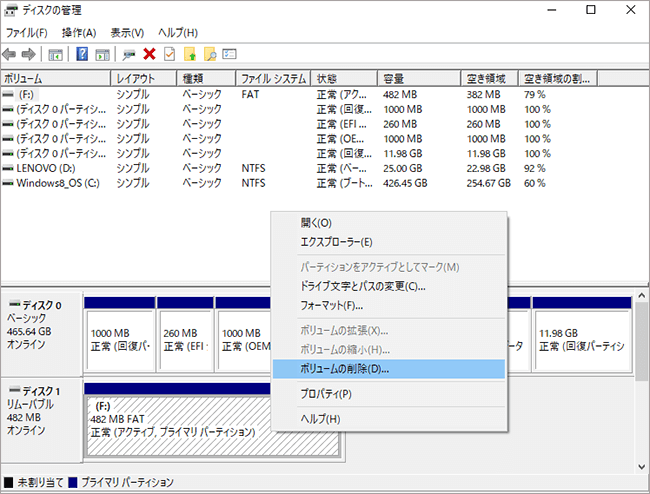The width and height of the screenshot is (650, 494).
Task: Open the ファイル(F) menu
Action: 27,32
